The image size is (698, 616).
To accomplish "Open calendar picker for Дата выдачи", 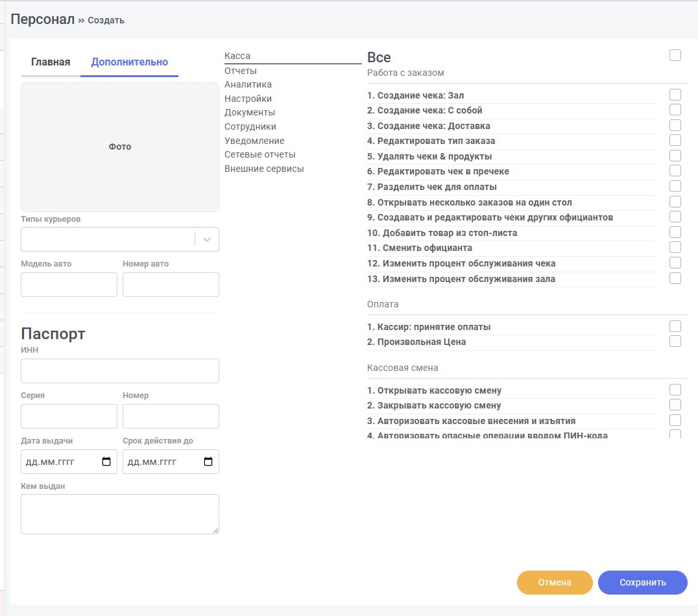I will 106,462.
